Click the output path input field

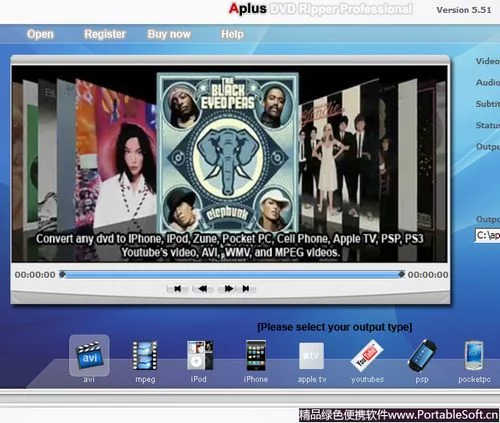[487, 235]
